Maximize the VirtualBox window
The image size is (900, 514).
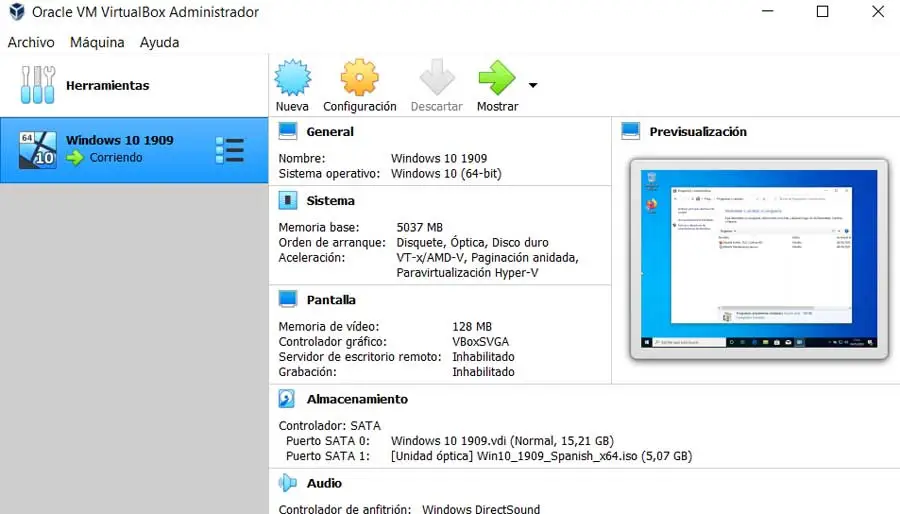[x=823, y=11]
